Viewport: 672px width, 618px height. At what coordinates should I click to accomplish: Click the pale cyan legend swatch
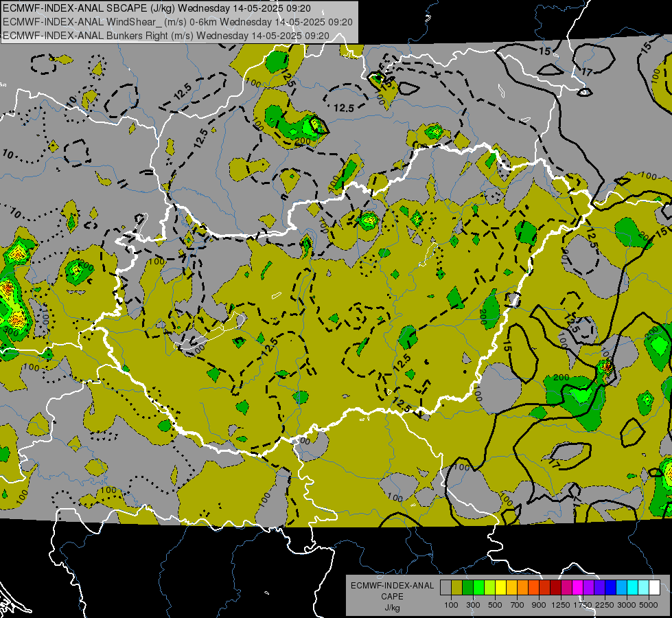pyautogui.click(x=644, y=588)
